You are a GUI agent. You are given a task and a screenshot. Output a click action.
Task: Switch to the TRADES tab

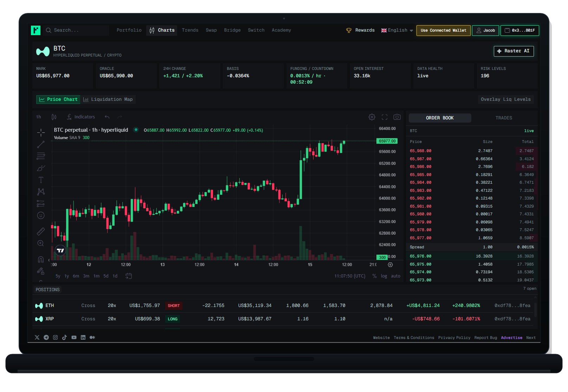(x=504, y=118)
